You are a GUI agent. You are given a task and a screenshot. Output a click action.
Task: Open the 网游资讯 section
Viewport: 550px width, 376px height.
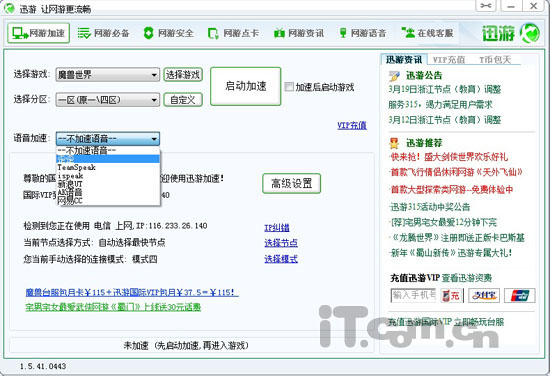299,33
